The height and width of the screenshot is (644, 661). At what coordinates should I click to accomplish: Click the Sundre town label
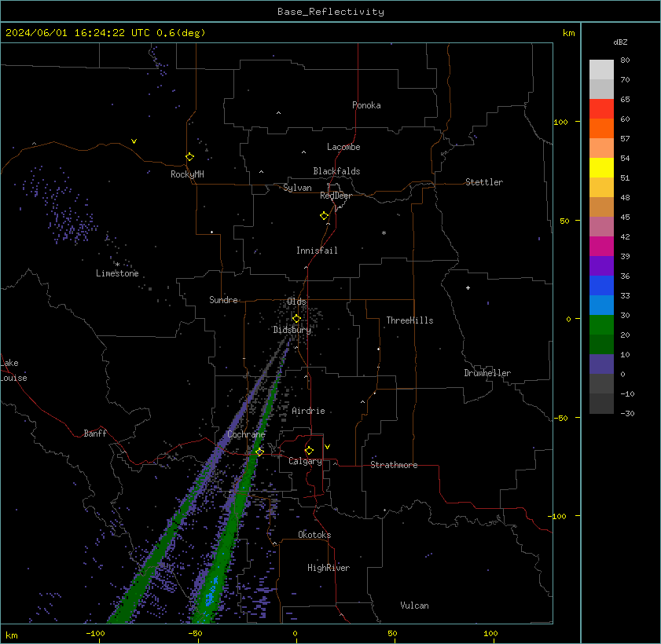(223, 300)
